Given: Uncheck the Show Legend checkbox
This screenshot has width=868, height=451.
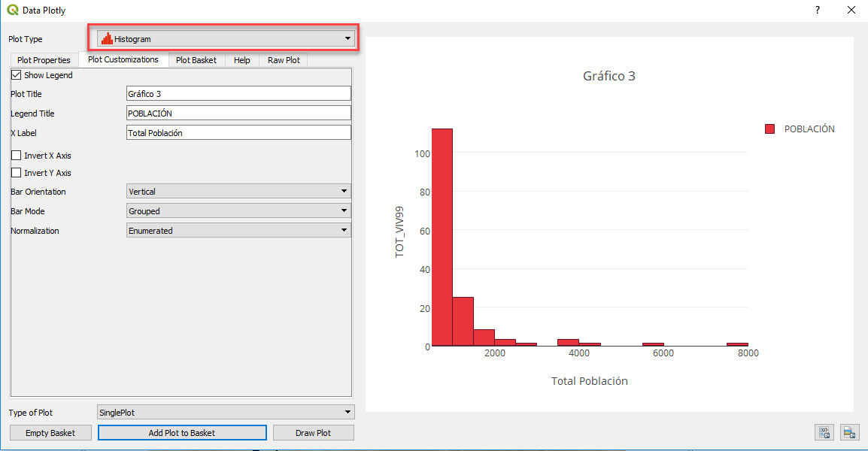Looking at the screenshot, I should coord(17,74).
